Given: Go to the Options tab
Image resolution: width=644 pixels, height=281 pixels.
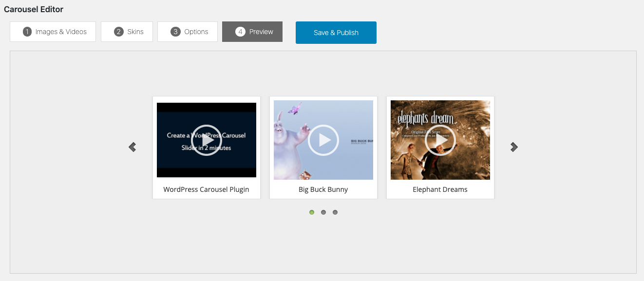Looking at the screenshot, I should pyautogui.click(x=188, y=32).
